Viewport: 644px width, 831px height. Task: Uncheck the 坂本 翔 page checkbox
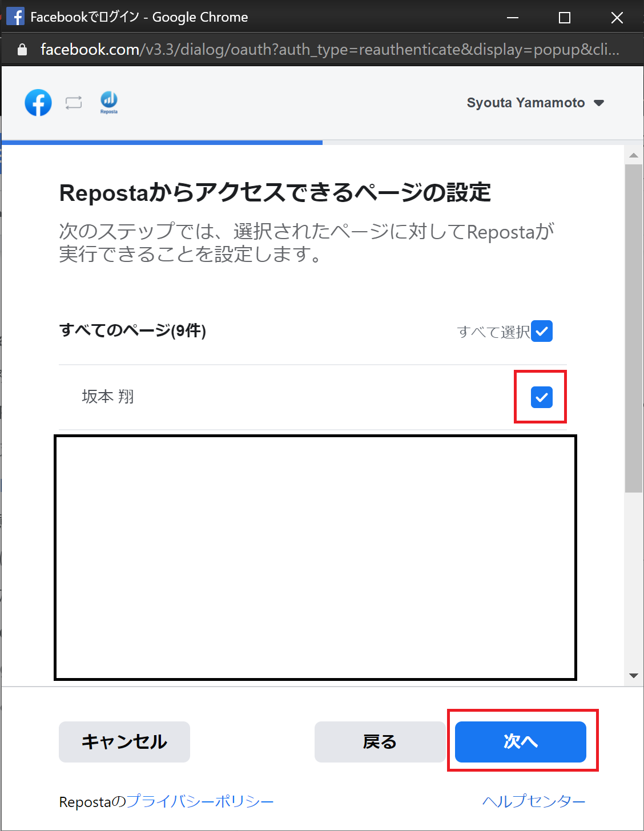(542, 397)
